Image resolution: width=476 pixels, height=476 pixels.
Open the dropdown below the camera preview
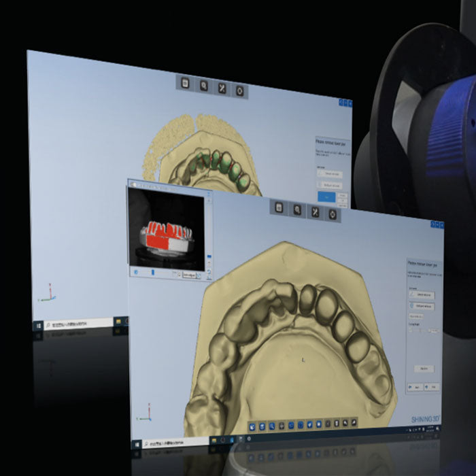pos(190,274)
